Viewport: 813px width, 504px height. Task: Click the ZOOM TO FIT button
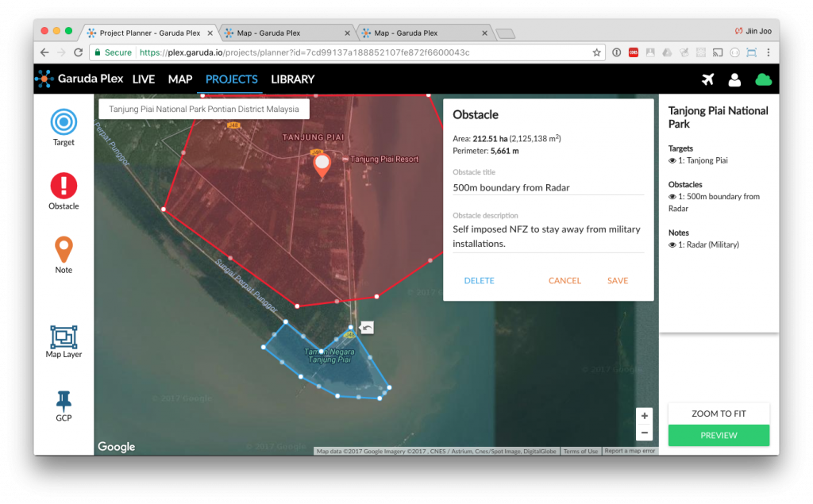point(718,413)
